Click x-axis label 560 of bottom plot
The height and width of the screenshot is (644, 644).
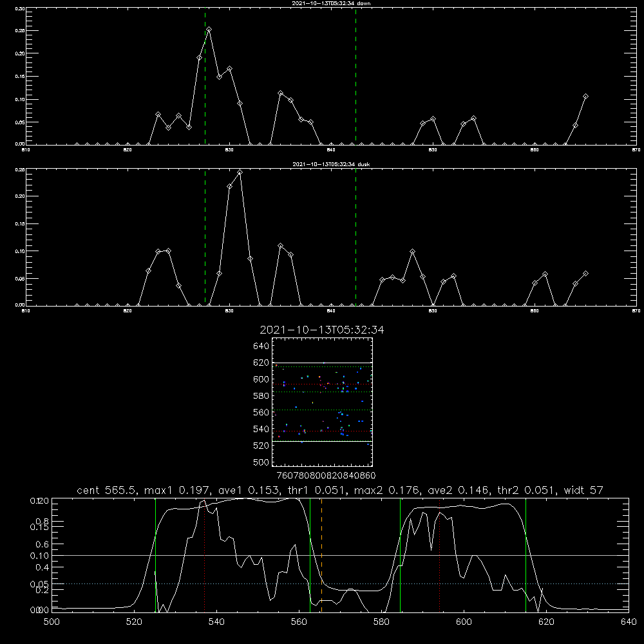click(x=299, y=622)
